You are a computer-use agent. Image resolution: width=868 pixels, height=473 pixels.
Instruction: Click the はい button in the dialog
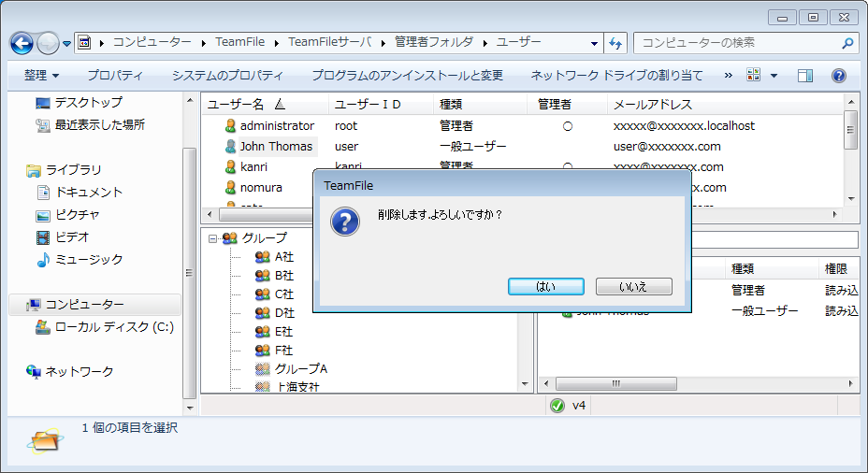pyautogui.click(x=546, y=286)
